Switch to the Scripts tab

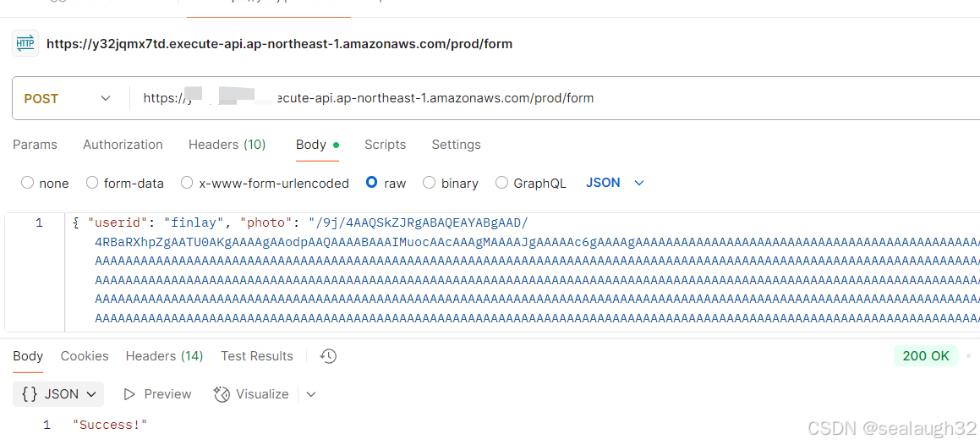[385, 145]
